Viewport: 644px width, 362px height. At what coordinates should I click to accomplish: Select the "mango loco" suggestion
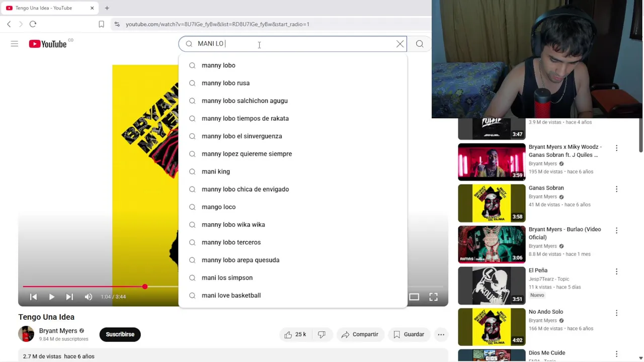[x=293, y=207]
